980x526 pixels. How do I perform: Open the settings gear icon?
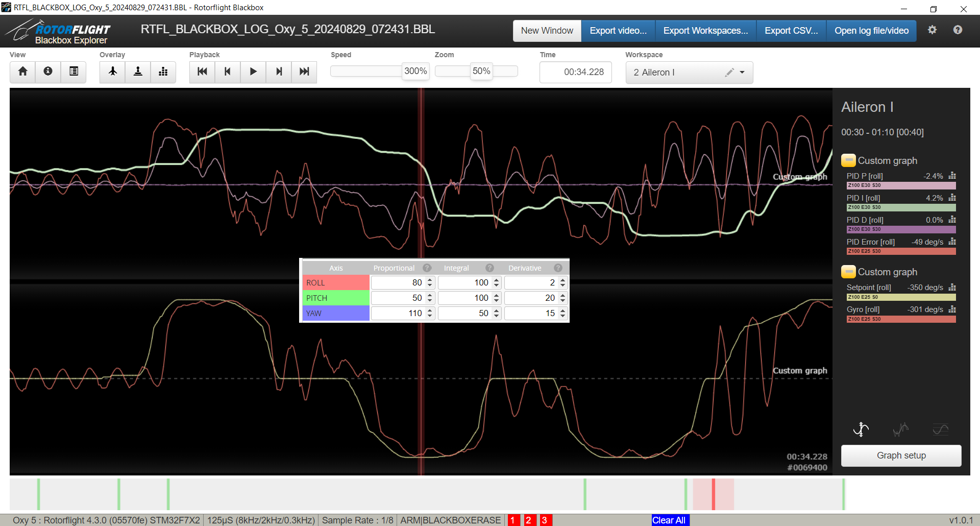[932, 30]
